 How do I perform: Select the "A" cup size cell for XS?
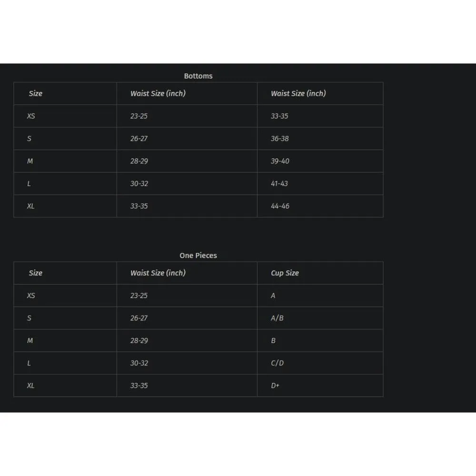tap(273, 296)
